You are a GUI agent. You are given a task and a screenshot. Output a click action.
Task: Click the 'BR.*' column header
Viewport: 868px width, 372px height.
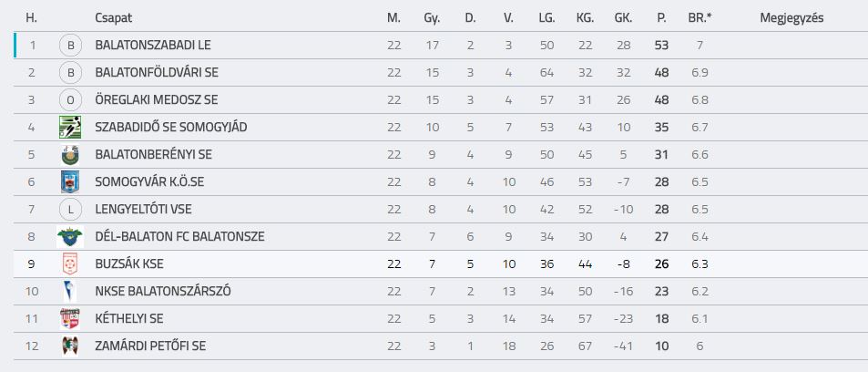700,17
